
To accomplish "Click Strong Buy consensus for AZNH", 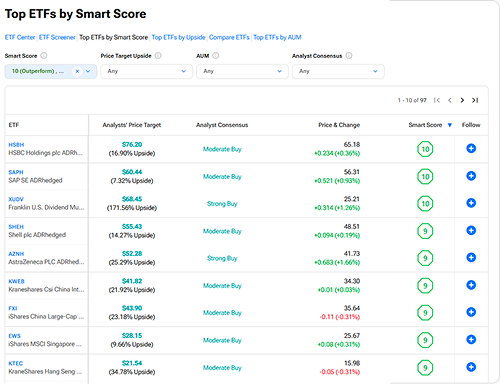I will [x=222, y=258].
